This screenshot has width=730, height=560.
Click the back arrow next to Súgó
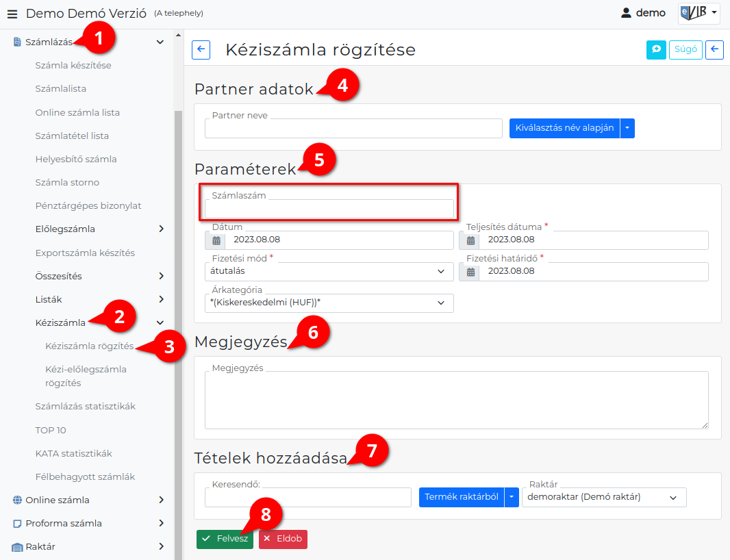pos(715,49)
